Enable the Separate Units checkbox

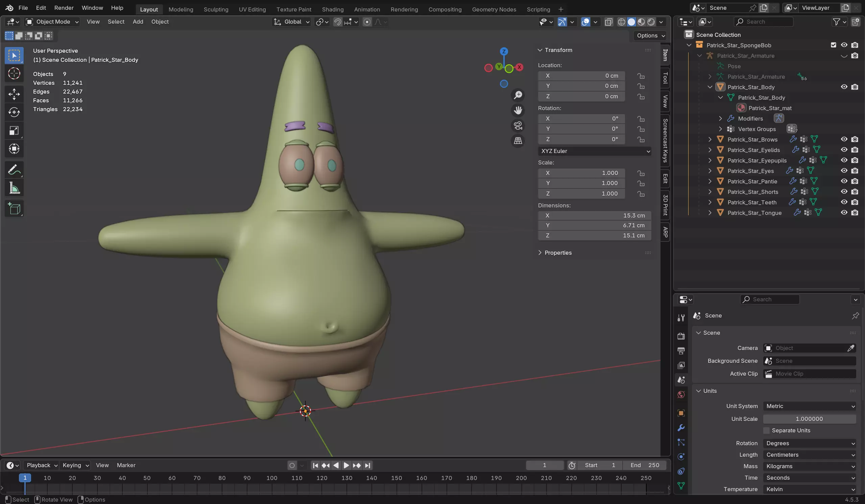767,431
